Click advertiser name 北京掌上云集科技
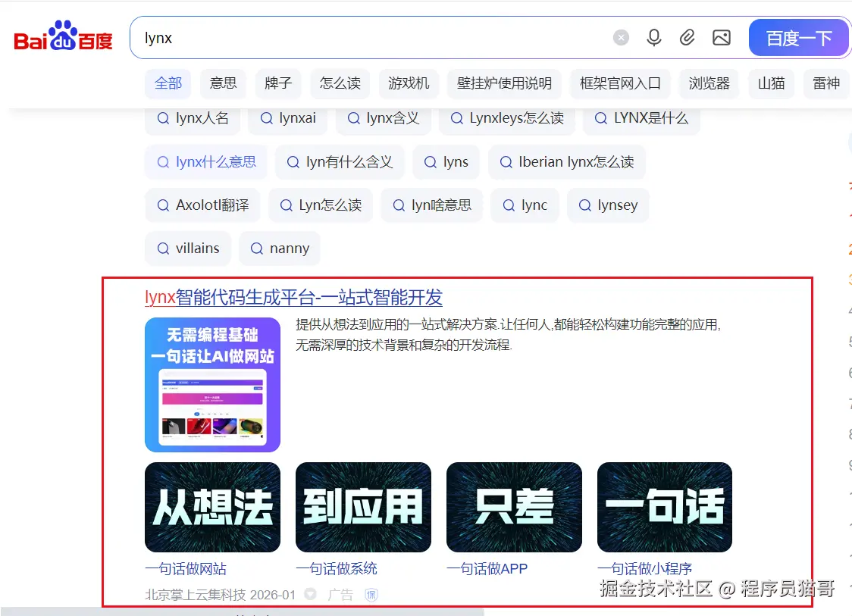The image size is (852, 616). [x=195, y=595]
